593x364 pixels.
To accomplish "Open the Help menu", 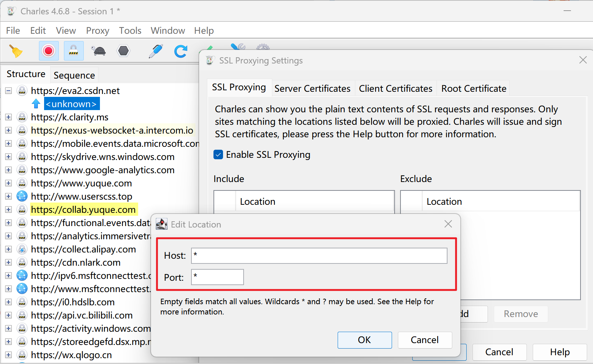I will (204, 30).
